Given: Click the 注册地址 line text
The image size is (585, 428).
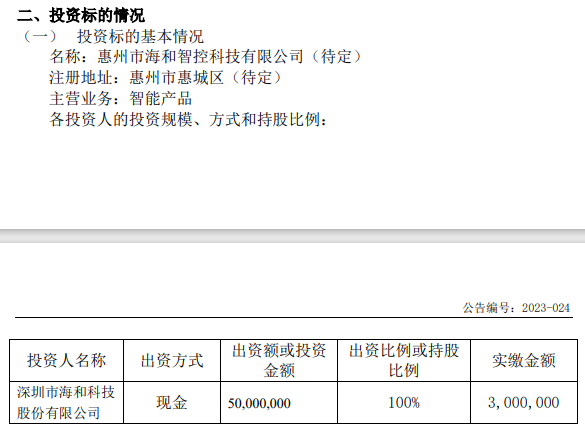Looking at the screenshot, I should tap(167, 78).
